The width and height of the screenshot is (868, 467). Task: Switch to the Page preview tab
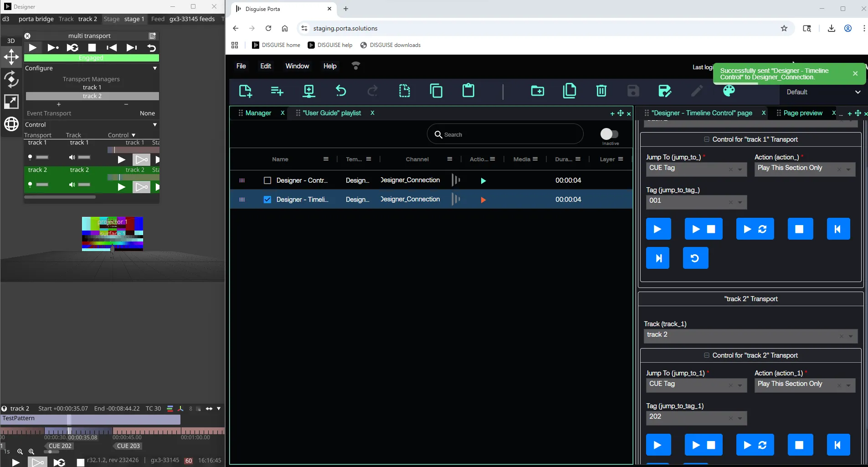tap(802, 113)
